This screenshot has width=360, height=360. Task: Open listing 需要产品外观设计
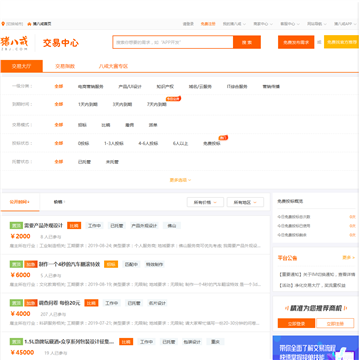tap(43, 226)
